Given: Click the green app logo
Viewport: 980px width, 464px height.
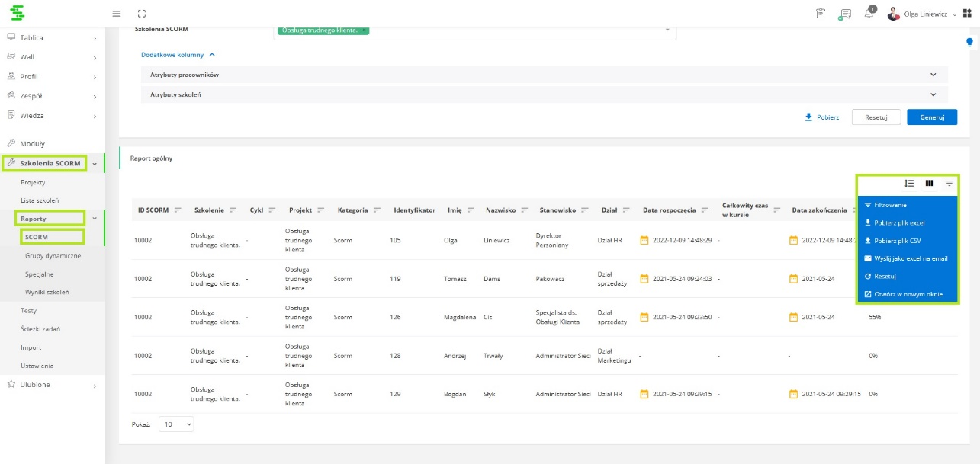Looking at the screenshot, I should point(18,13).
